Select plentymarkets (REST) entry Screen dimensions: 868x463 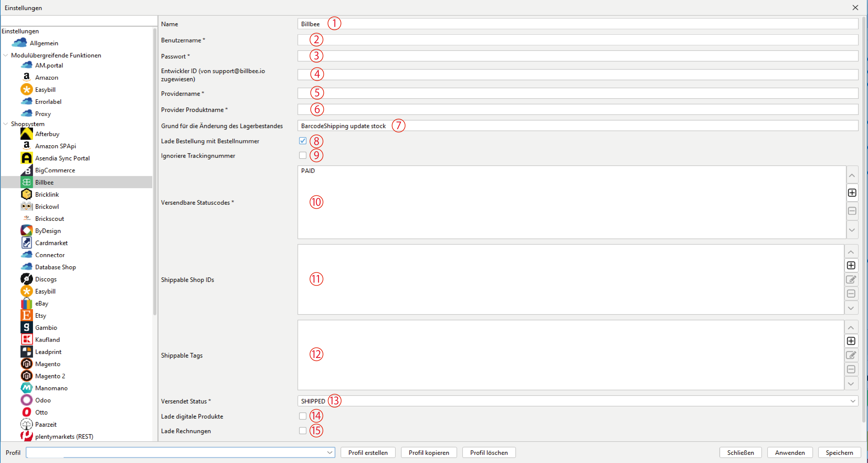pos(64,436)
